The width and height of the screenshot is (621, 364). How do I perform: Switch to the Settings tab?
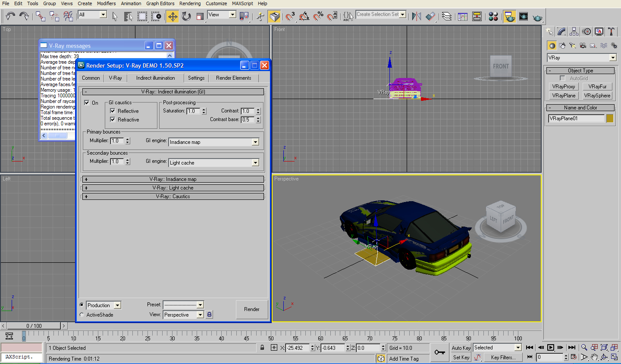pos(196,78)
